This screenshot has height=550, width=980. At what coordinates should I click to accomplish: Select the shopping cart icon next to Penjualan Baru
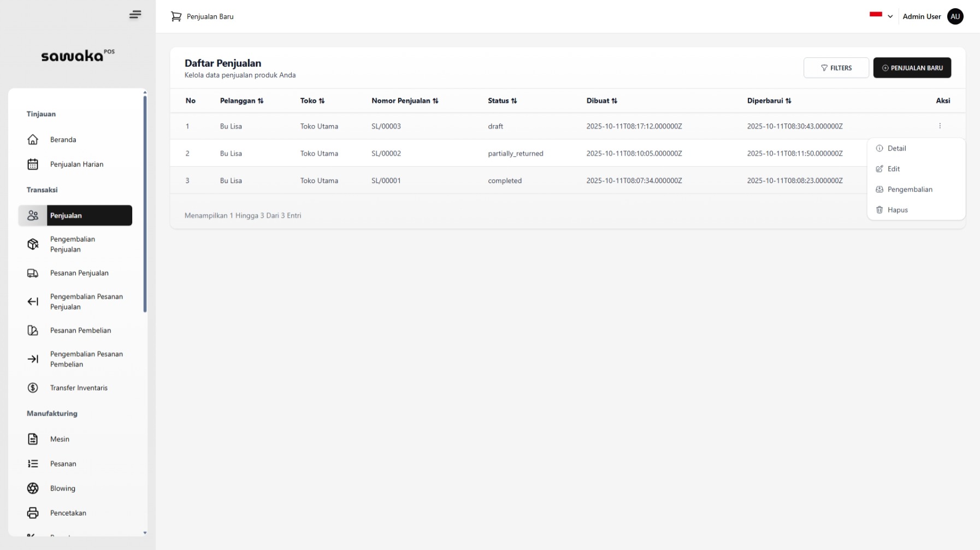[x=176, y=16]
